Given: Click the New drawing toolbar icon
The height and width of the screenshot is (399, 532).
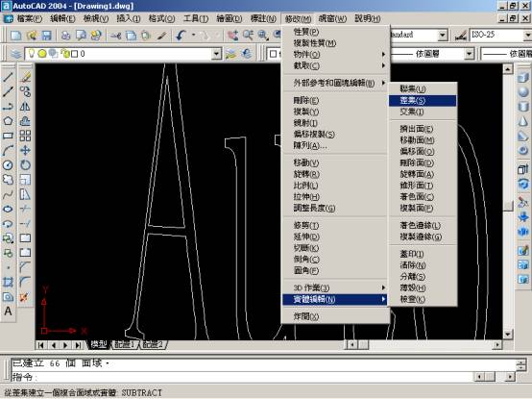Looking at the screenshot, I should pyautogui.click(x=15, y=36).
